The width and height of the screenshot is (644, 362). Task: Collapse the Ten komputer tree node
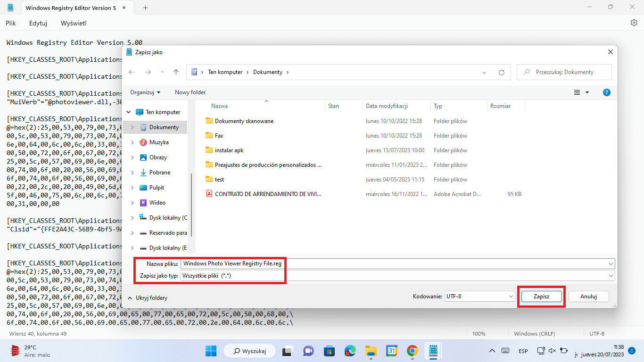pos(129,112)
